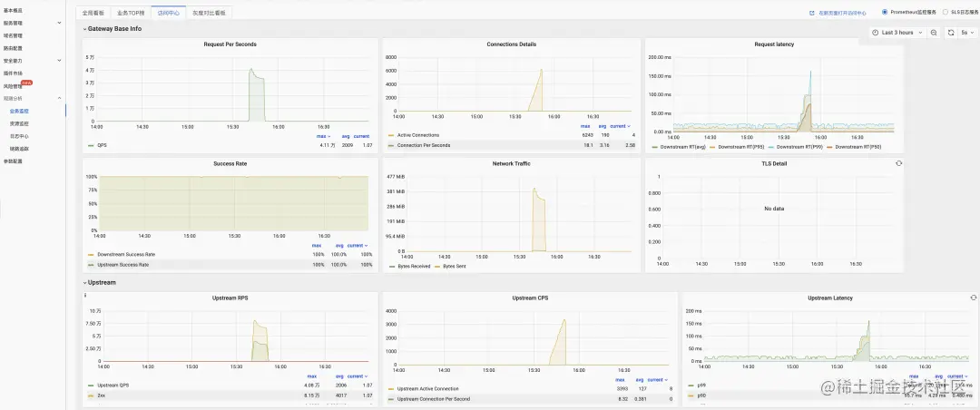The image size is (980, 410).
Task: Click the 在新页面打开访问中心 link
Action: 842,13
